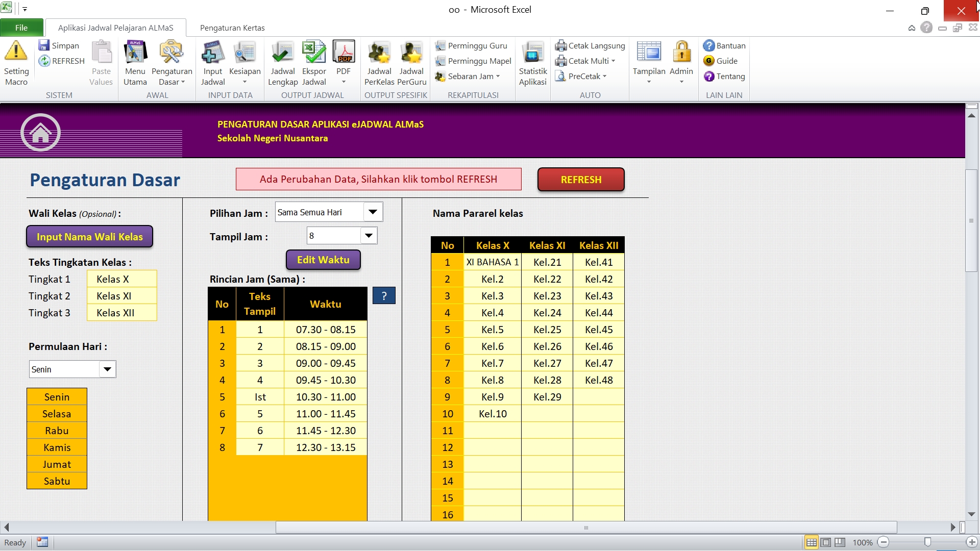Viewport: 980px width, 551px height.
Task: Click the home icon in the purple banner
Action: tap(40, 133)
